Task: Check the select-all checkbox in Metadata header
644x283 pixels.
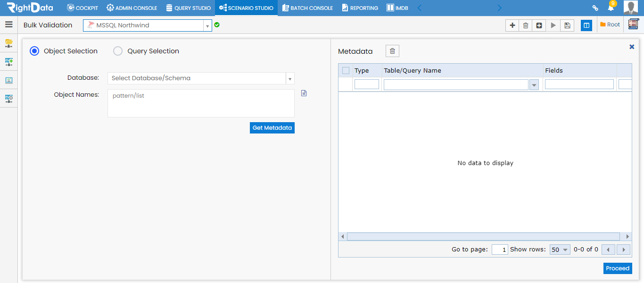Action: point(346,71)
